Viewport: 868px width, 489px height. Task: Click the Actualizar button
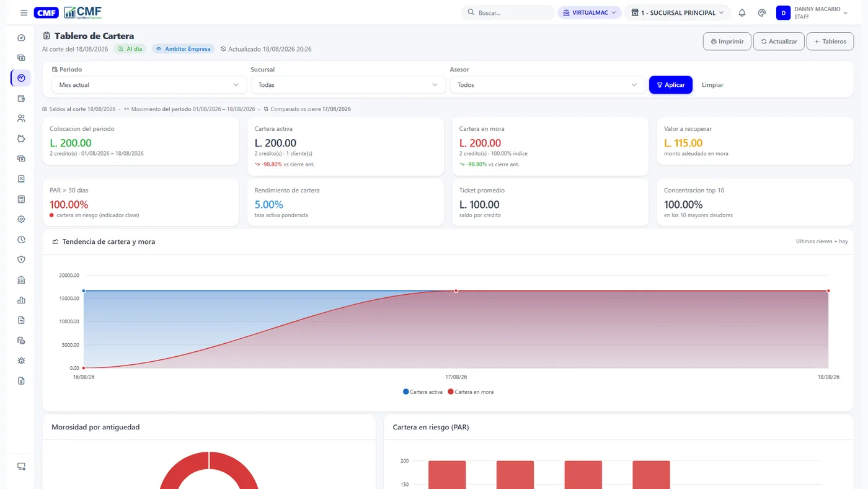(779, 42)
